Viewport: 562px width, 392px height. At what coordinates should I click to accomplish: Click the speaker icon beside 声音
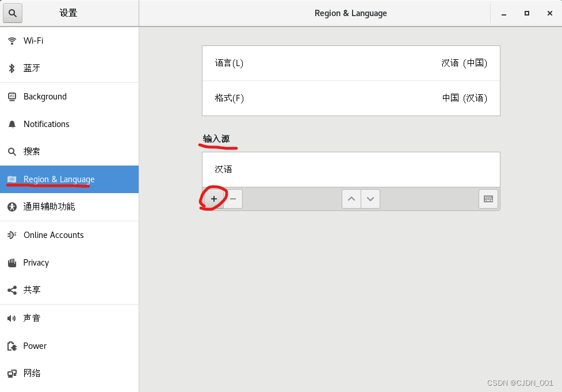pos(12,318)
